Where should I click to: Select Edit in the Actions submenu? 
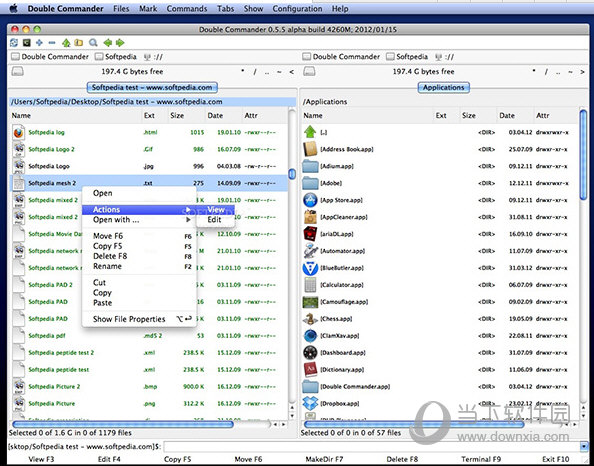point(214,219)
